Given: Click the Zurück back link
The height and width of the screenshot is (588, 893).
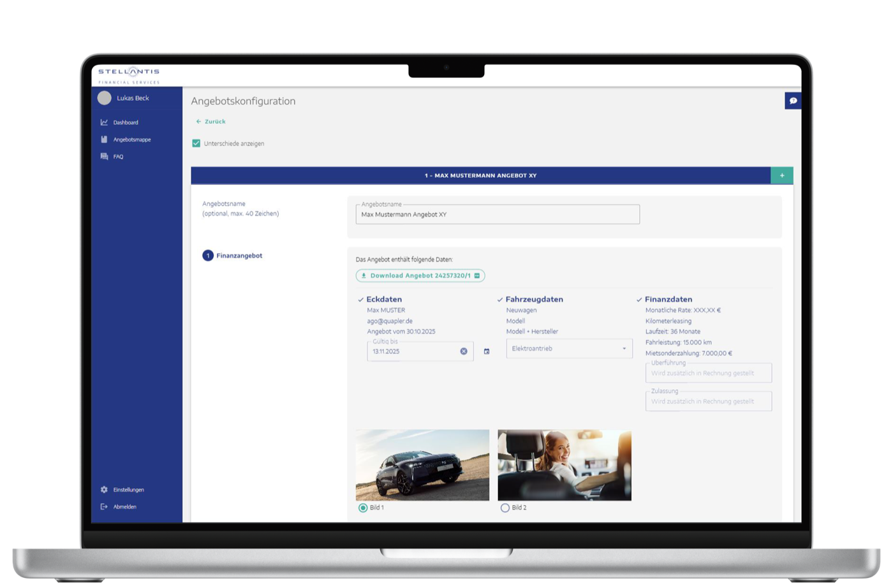Looking at the screenshot, I should [210, 121].
